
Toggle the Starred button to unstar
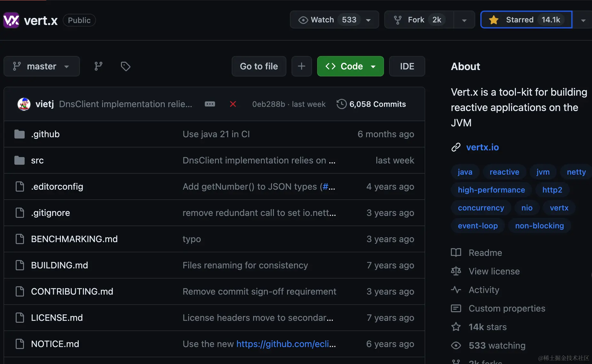point(526,20)
